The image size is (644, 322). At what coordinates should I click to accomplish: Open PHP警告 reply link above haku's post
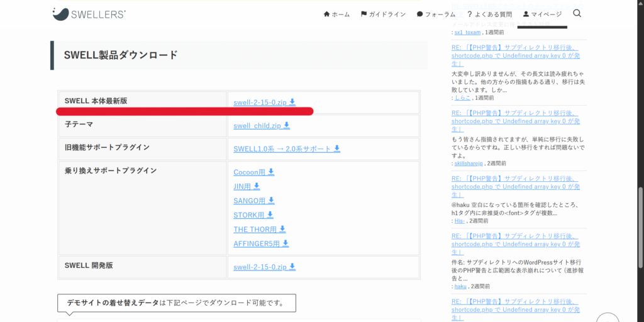coord(516,244)
